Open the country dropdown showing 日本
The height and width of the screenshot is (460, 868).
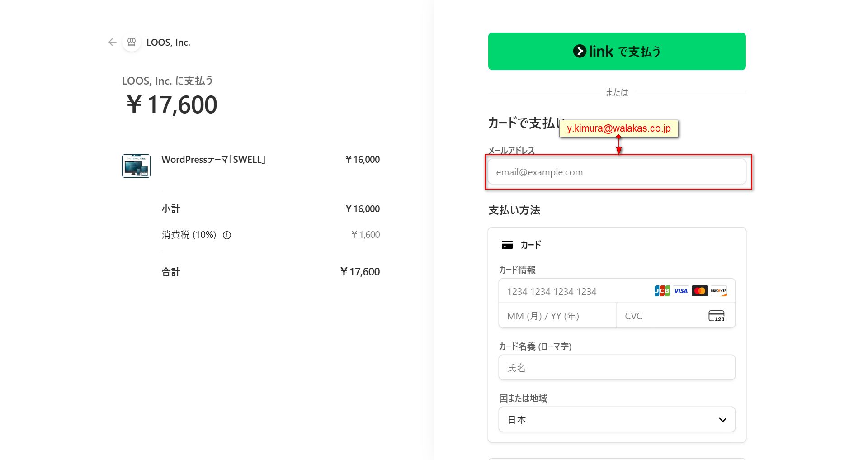[617, 420]
